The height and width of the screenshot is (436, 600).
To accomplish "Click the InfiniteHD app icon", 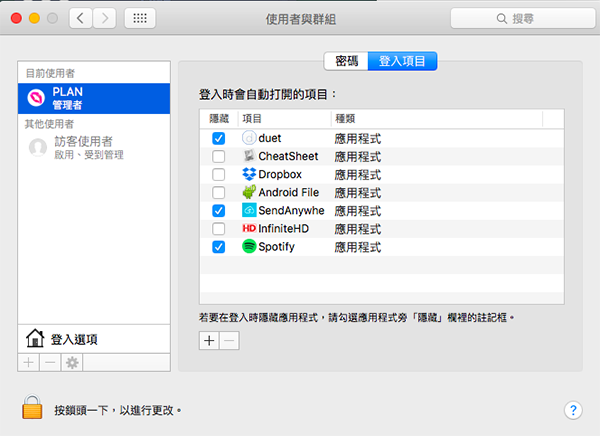I will click(x=249, y=229).
